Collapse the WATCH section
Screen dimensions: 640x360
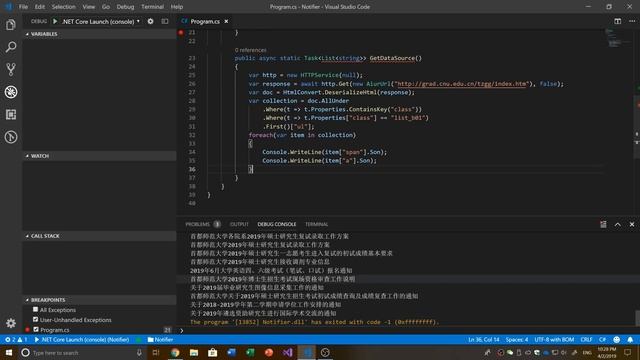99,156
